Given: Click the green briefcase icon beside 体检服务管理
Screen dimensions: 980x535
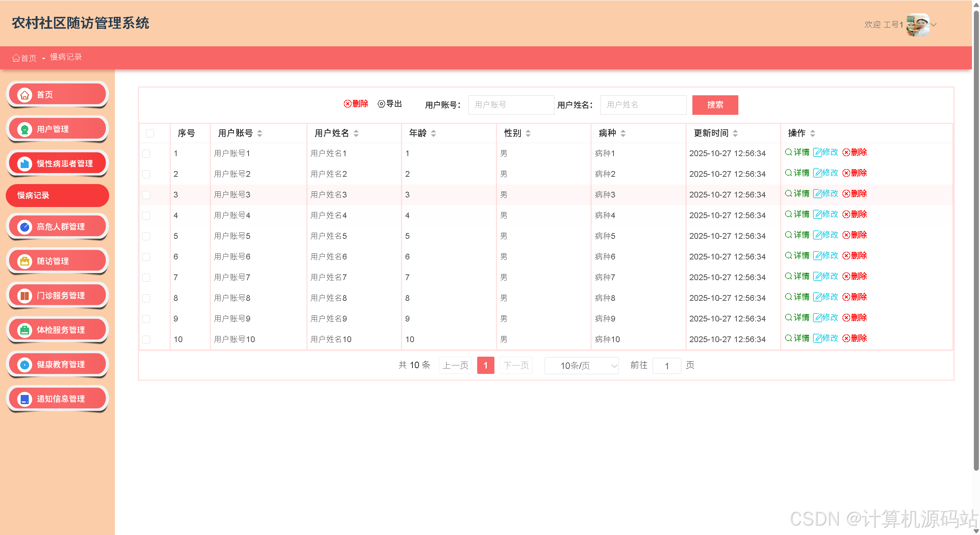Looking at the screenshot, I should (x=25, y=330).
